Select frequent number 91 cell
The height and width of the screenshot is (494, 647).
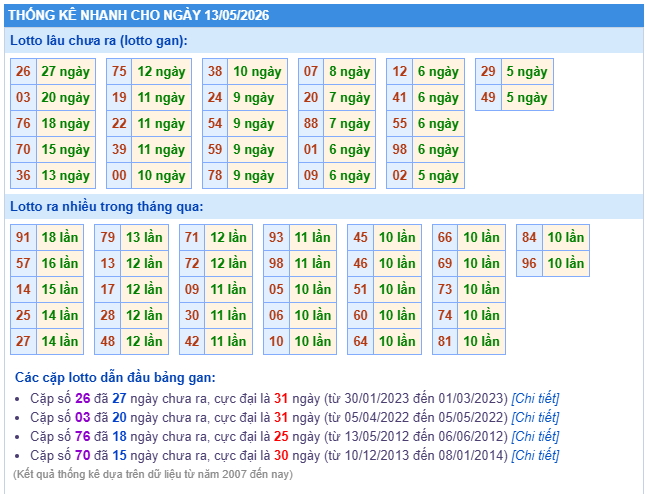point(23,237)
